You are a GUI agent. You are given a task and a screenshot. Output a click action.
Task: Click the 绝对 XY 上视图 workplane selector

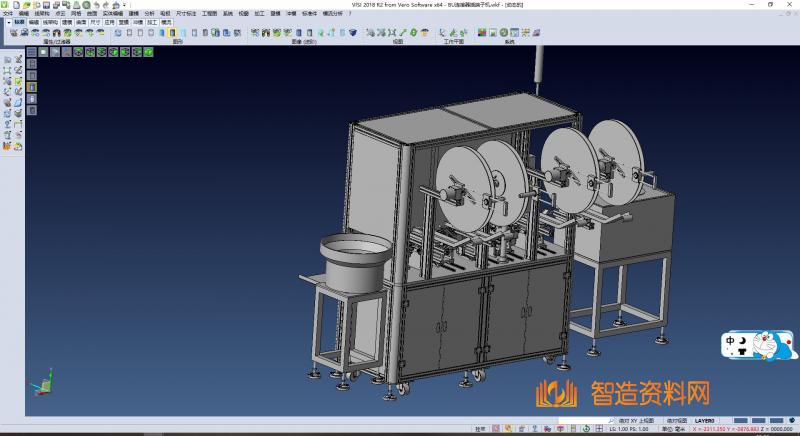(636, 421)
